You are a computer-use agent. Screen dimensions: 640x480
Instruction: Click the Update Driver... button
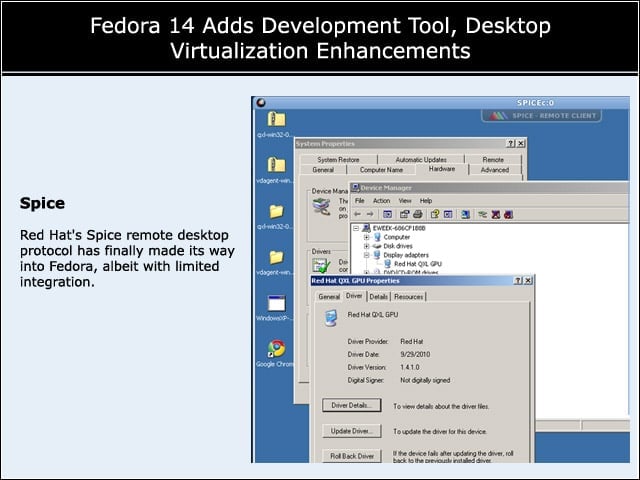(352, 431)
